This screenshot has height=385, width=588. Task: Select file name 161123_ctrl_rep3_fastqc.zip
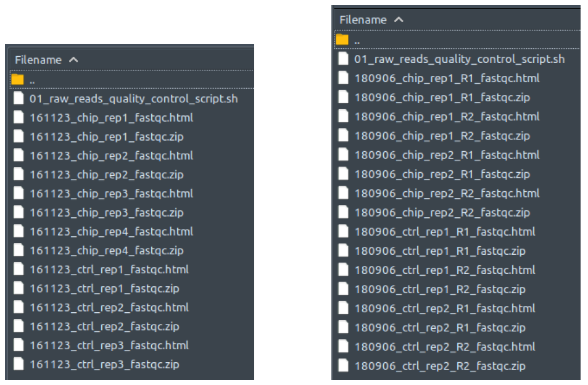coord(104,365)
